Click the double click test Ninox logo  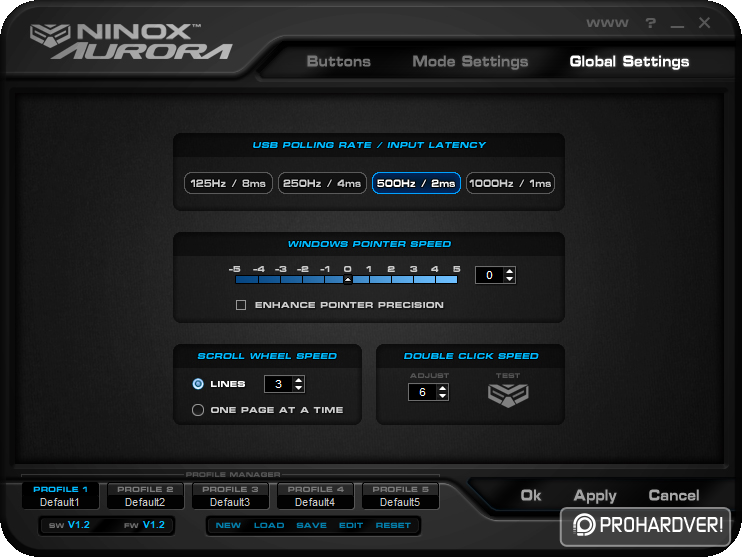point(508,395)
